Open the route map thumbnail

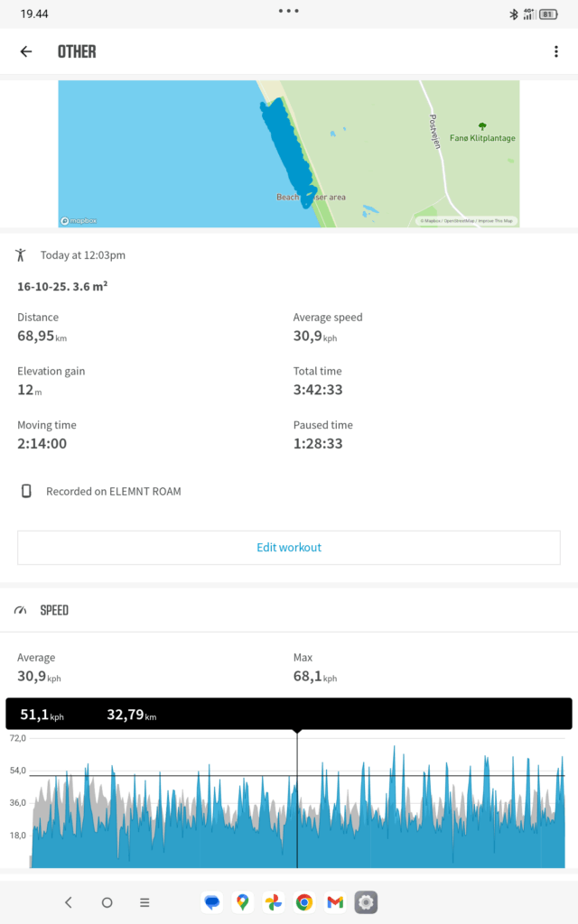[289, 153]
